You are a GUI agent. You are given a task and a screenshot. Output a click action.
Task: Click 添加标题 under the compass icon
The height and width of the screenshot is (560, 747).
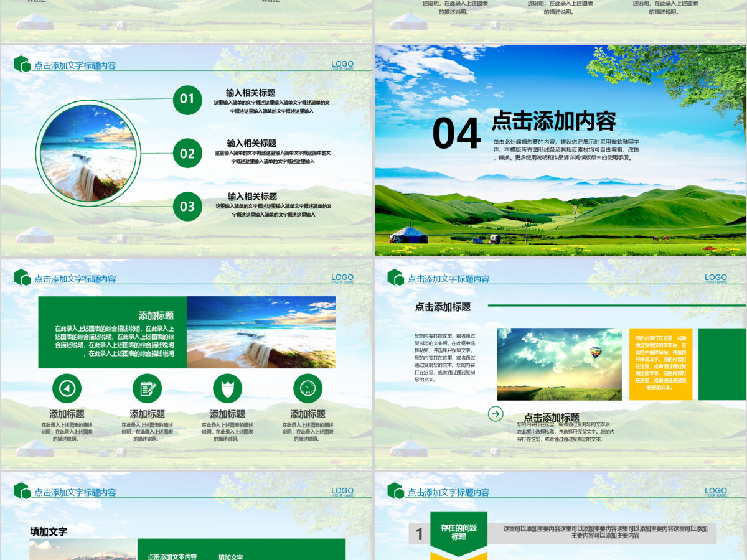[x=67, y=414]
